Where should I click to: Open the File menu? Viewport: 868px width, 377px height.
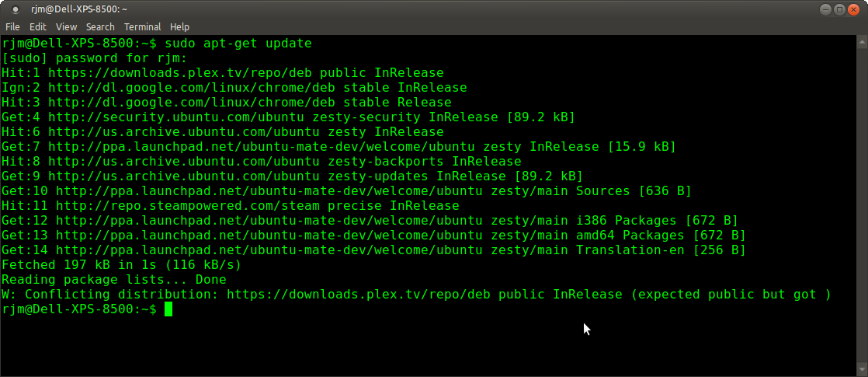coord(12,26)
